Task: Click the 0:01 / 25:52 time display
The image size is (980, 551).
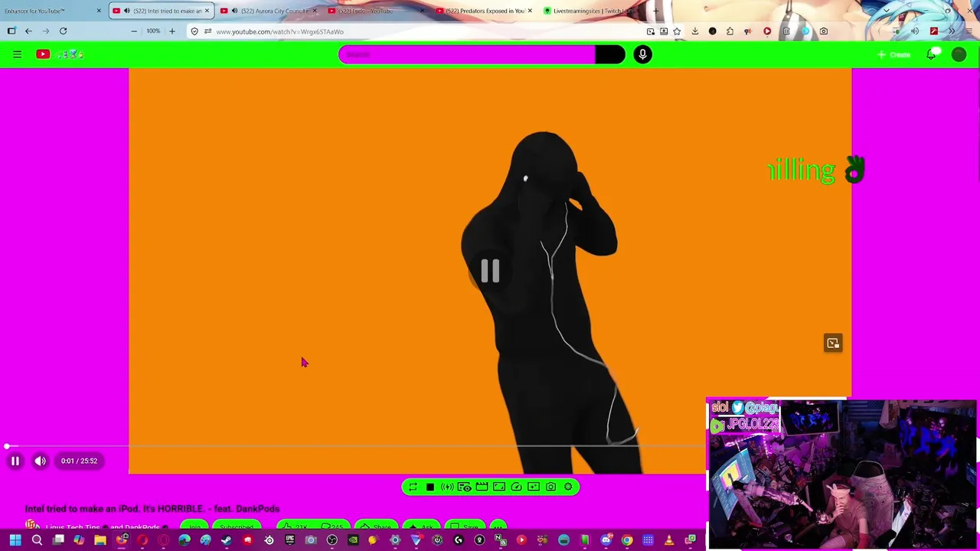Action: (x=80, y=461)
